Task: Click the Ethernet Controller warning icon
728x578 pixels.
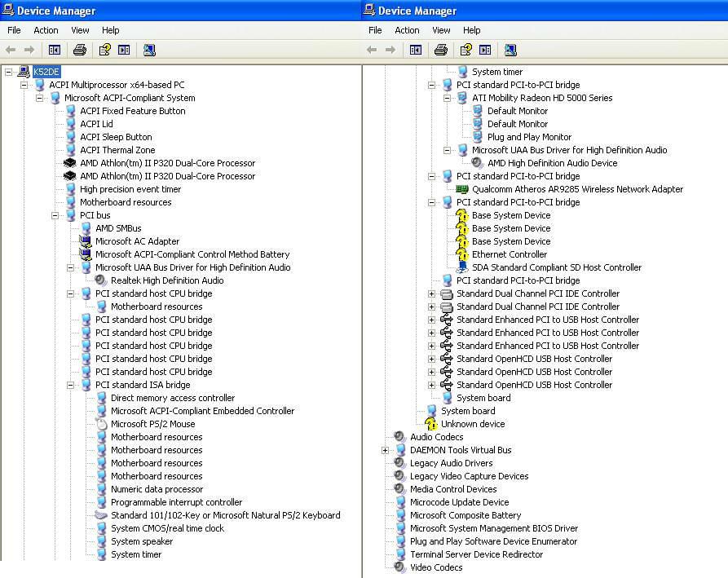Action: 462,254
